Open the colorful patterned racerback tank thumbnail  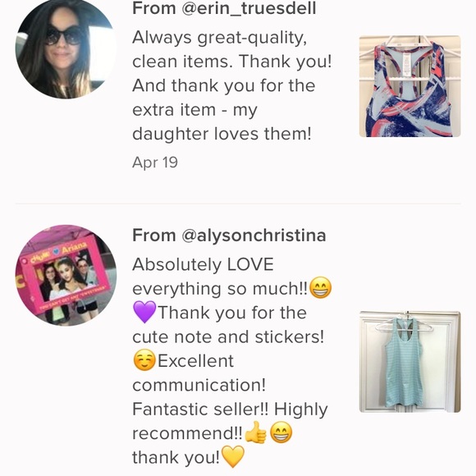click(410, 86)
